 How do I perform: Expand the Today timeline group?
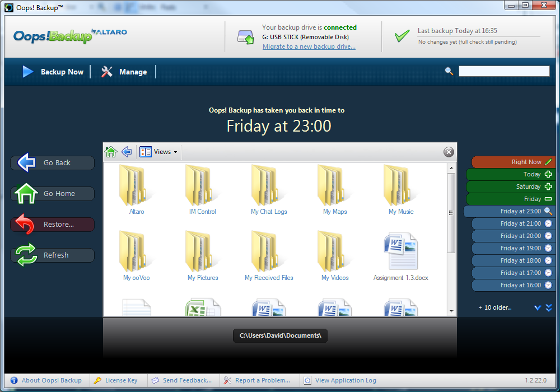[x=548, y=174]
